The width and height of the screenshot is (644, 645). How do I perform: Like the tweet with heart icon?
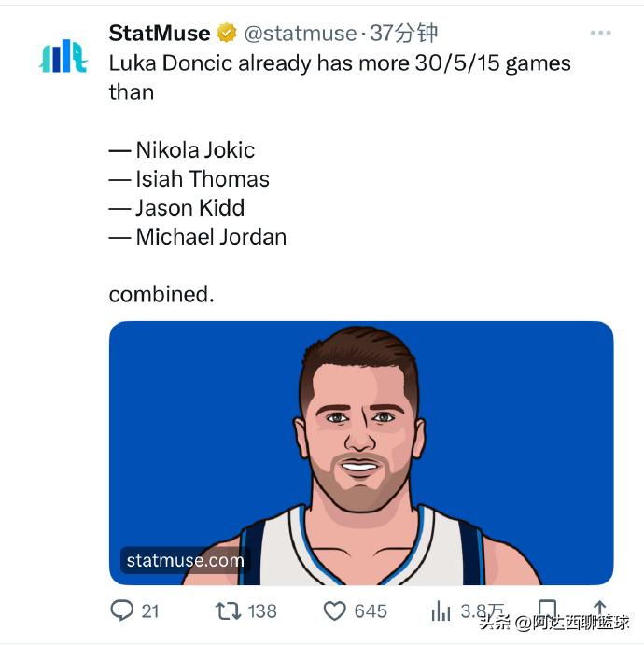[x=335, y=610]
